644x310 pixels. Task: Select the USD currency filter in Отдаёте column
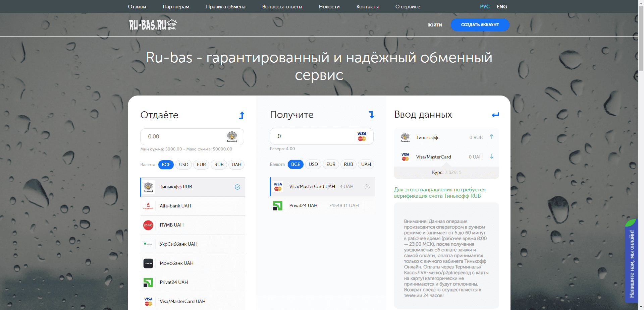tap(183, 165)
